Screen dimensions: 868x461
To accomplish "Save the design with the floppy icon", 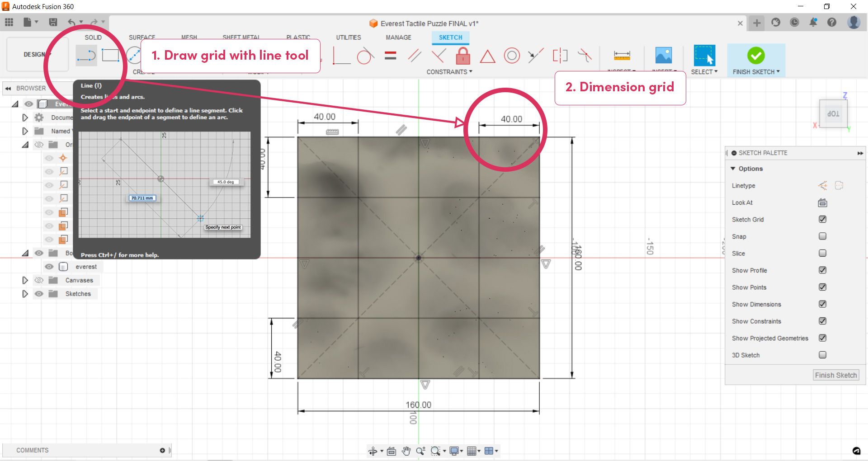I will [53, 22].
